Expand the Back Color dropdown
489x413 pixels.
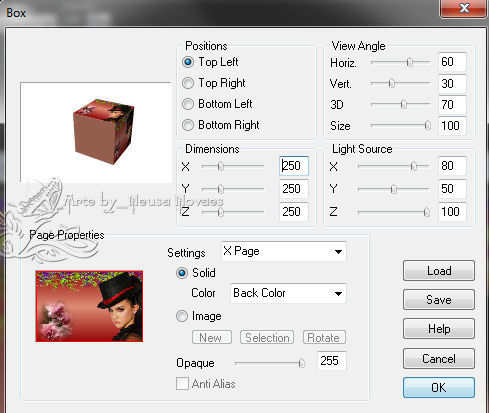click(288, 293)
